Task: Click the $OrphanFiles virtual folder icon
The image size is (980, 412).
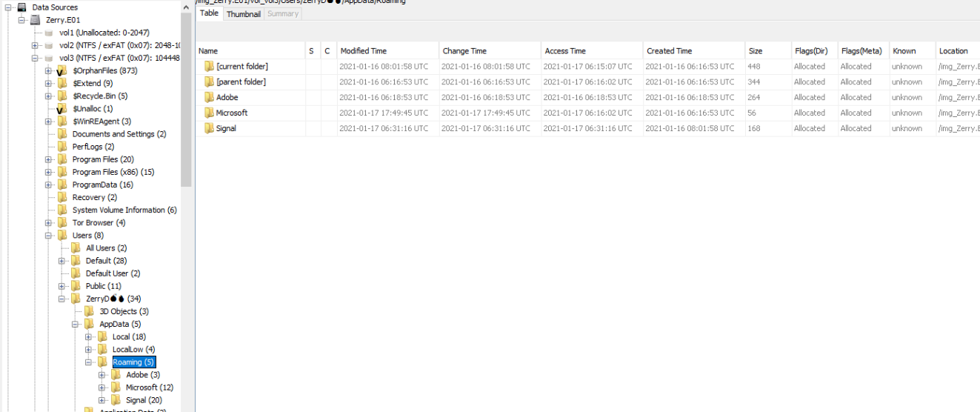Action: click(62, 71)
